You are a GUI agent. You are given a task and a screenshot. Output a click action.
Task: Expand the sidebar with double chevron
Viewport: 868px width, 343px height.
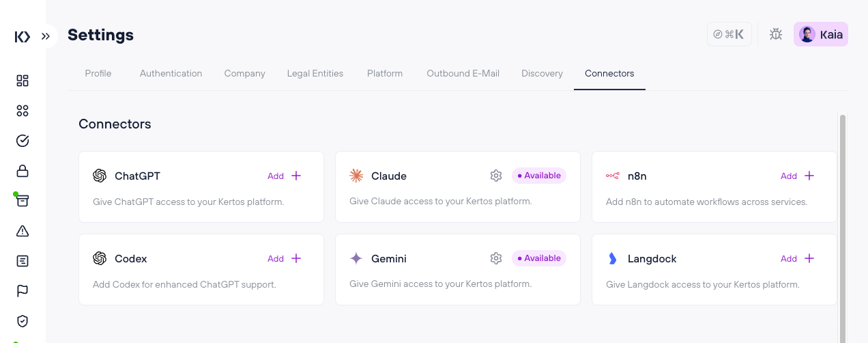pyautogui.click(x=46, y=36)
